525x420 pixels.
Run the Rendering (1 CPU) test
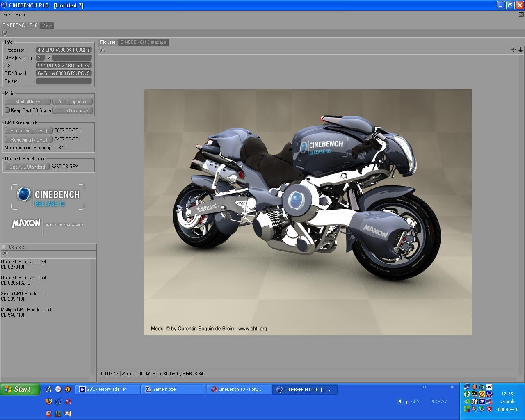coord(29,131)
